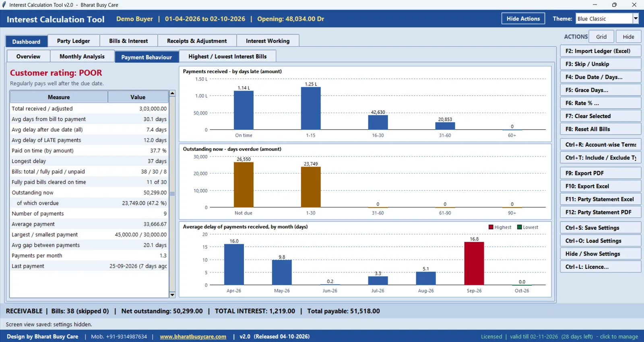Go to Bills & Interest tab
Viewport: 644px width, 342px height.
(128, 41)
